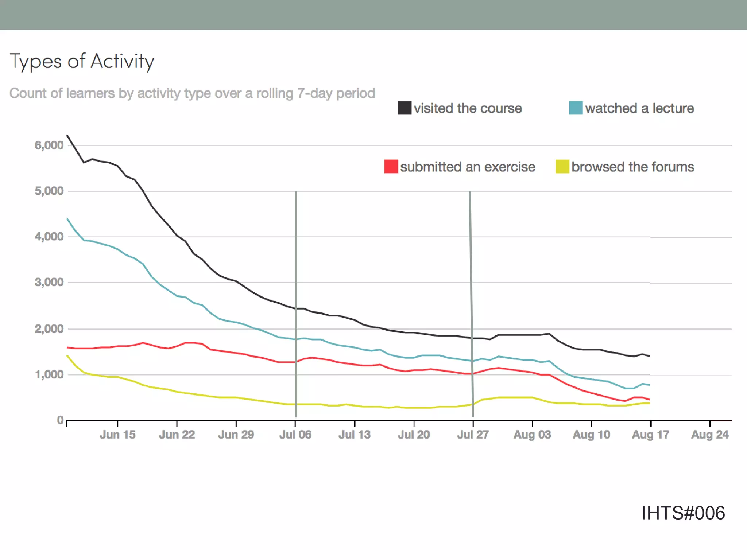The width and height of the screenshot is (747, 560).
Task: Click the chart subtitle about rolling 7-day period
Action: 192,93
